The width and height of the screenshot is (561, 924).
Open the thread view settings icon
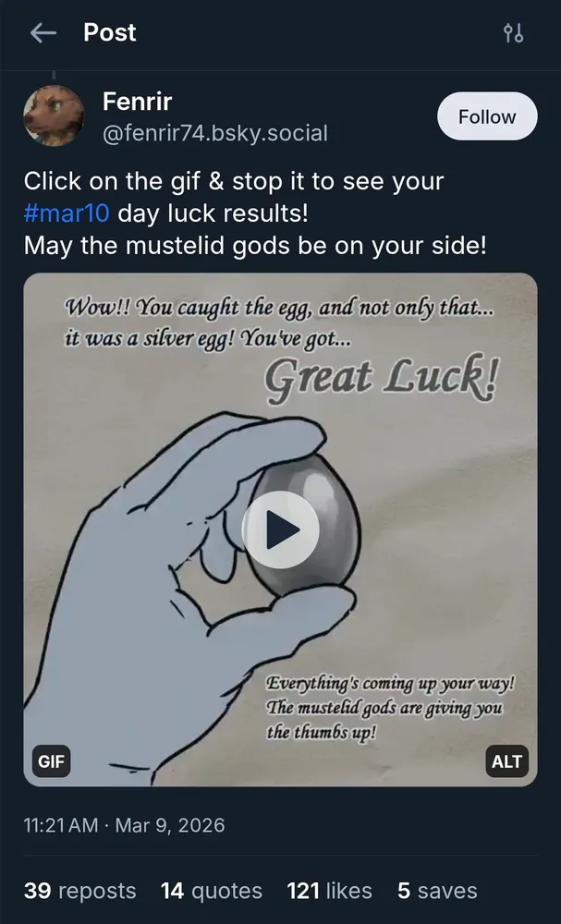[513, 33]
